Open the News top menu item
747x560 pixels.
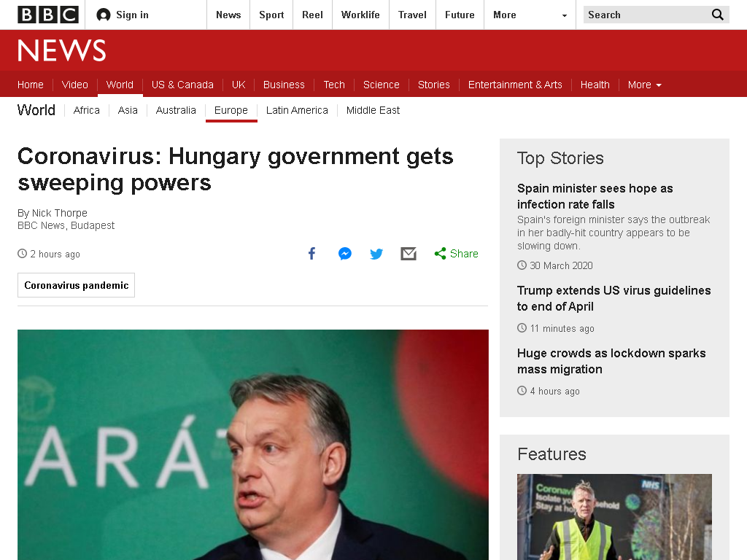pos(228,15)
